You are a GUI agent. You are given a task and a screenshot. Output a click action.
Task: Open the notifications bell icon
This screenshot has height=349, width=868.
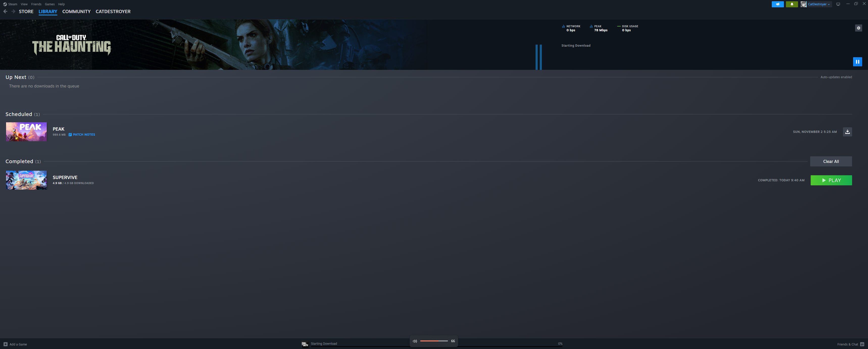(791, 4)
